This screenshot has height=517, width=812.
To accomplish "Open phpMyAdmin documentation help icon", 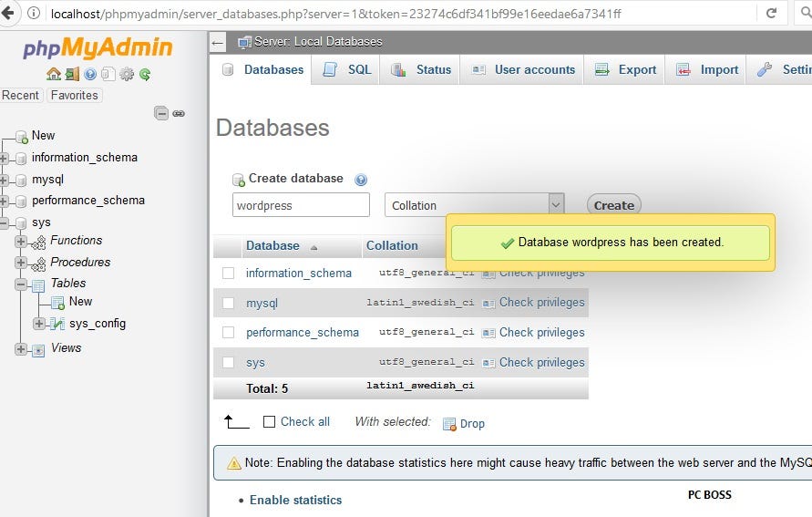I will [x=90, y=74].
